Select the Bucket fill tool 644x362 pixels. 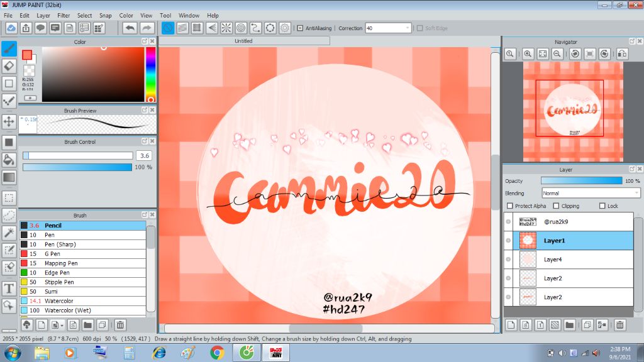9,160
